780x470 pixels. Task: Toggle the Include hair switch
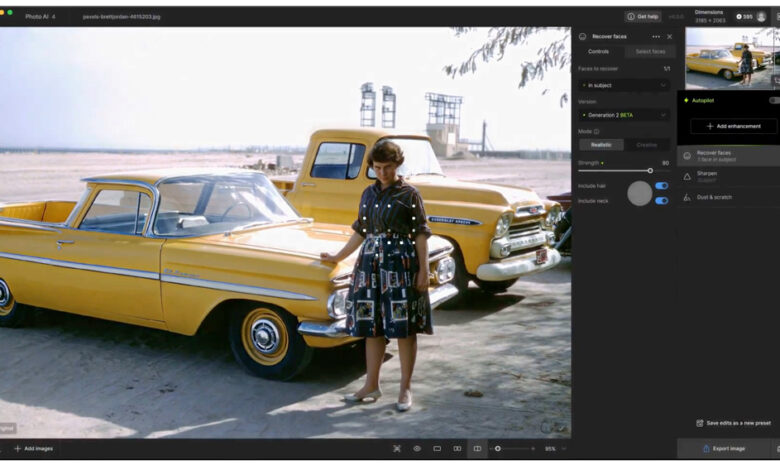(661, 186)
